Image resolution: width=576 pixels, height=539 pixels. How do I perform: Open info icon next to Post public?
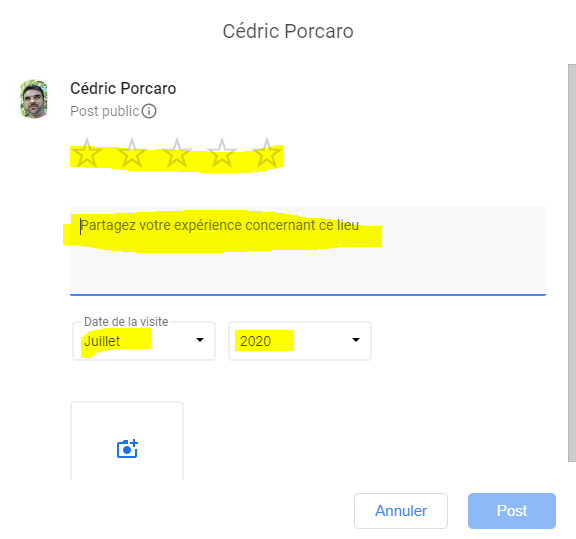149,111
